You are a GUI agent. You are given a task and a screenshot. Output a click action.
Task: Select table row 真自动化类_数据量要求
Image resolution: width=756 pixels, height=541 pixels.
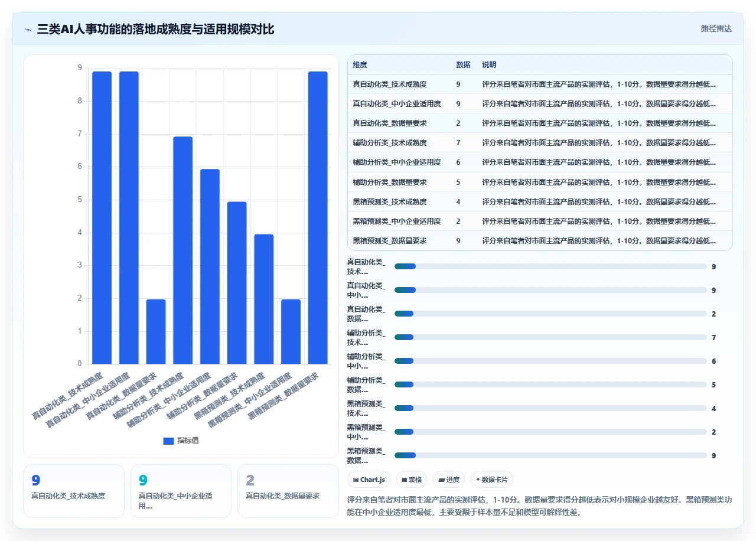tap(540, 123)
